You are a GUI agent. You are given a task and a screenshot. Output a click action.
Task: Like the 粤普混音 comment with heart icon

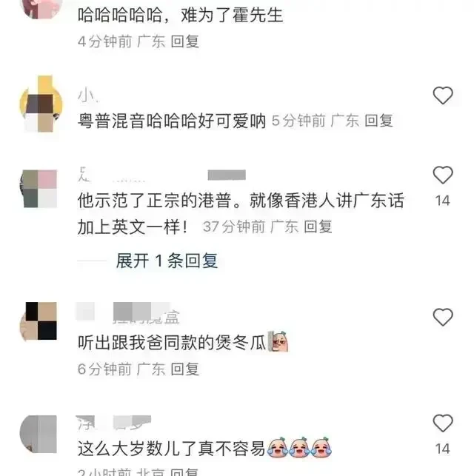443,95
